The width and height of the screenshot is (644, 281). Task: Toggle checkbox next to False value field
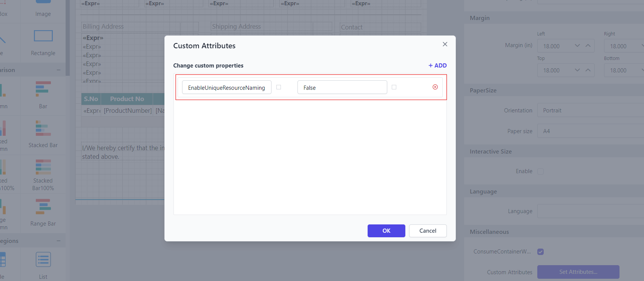pyautogui.click(x=394, y=87)
